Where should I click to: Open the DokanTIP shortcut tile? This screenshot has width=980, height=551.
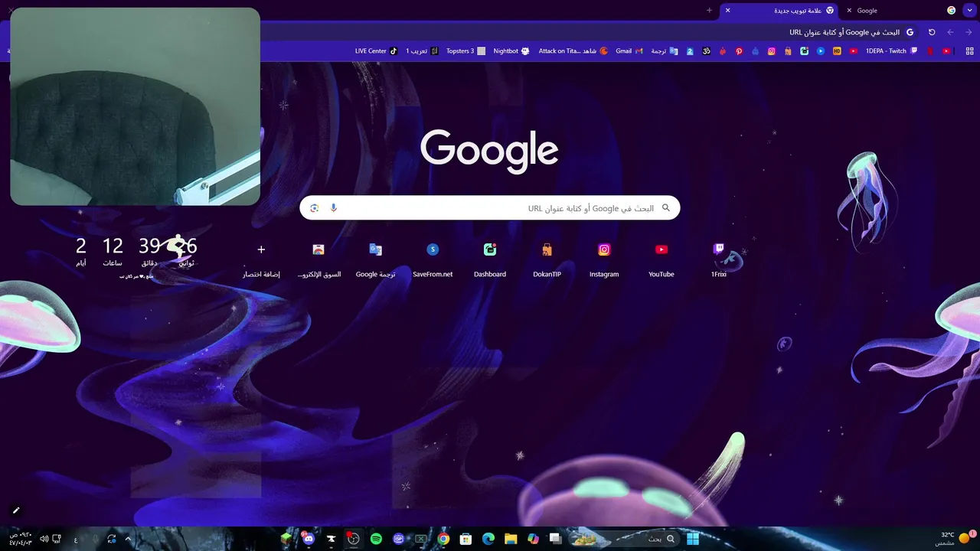pos(547,259)
